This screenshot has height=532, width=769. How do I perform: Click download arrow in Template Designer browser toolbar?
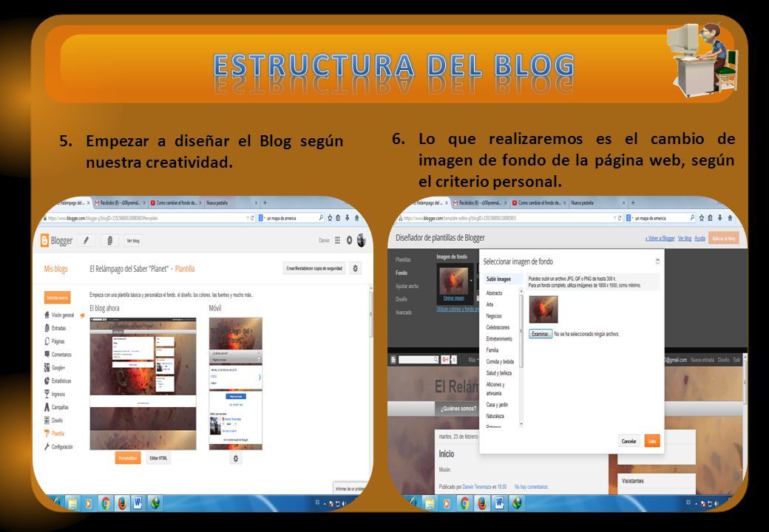pyautogui.click(x=720, y=218)
